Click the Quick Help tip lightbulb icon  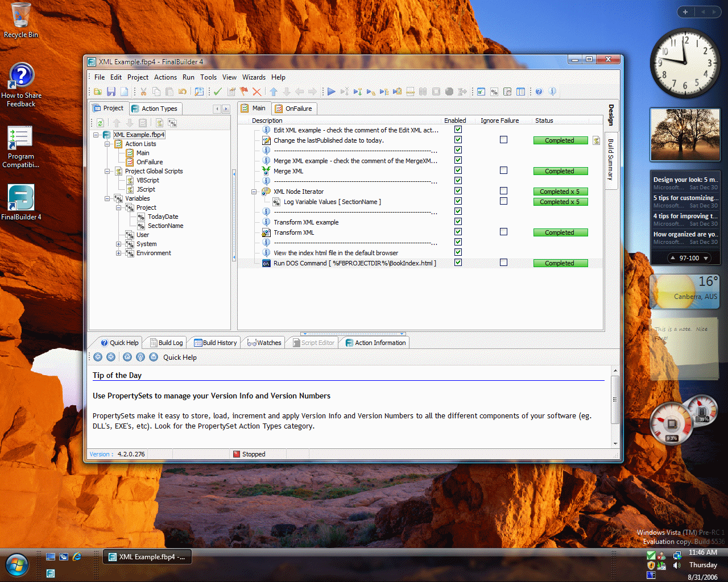click(x=140, y=357)
